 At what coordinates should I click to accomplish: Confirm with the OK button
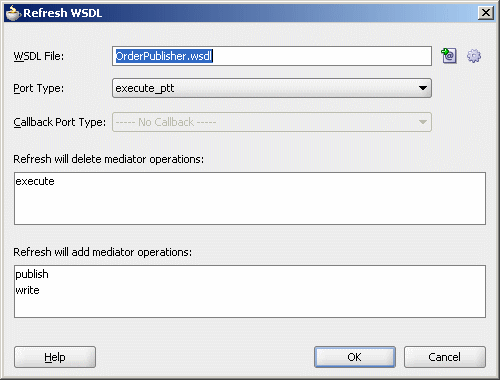[x=355, y=357]
